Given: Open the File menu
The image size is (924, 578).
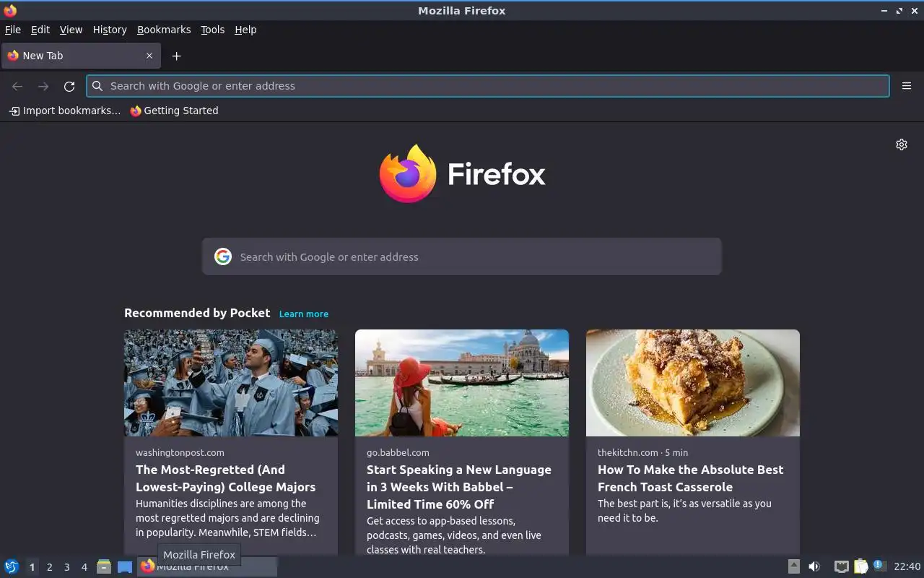Looking at the screenshot, I should point(13,30).
